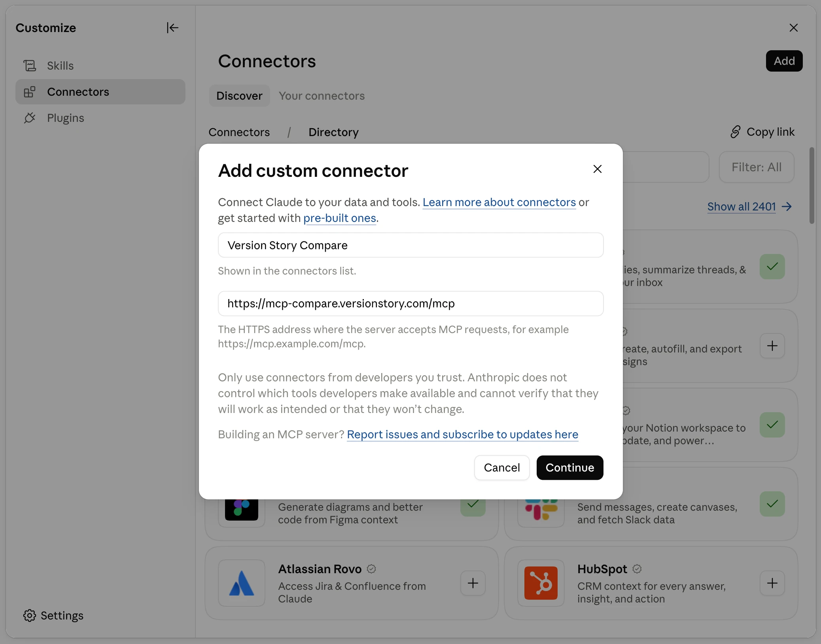The width and height of the screenshot is (821, 644).
Task: Click the Skills scroll icon
Action: (30, 66)
